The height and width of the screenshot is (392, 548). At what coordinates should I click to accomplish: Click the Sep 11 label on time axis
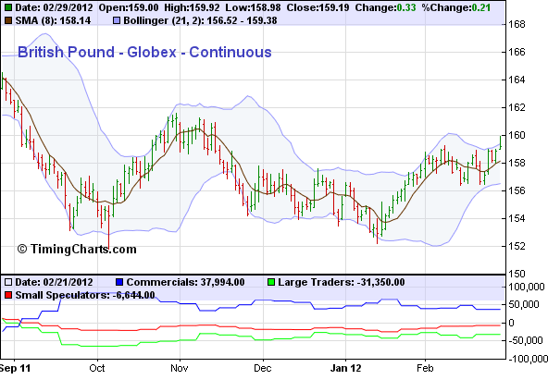(x=15, y=368)
